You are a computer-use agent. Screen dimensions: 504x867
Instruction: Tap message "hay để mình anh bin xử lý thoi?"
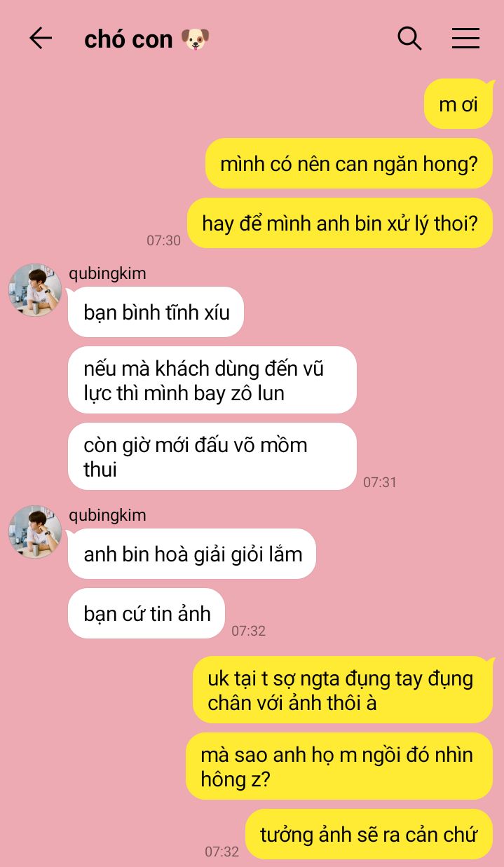340,223
